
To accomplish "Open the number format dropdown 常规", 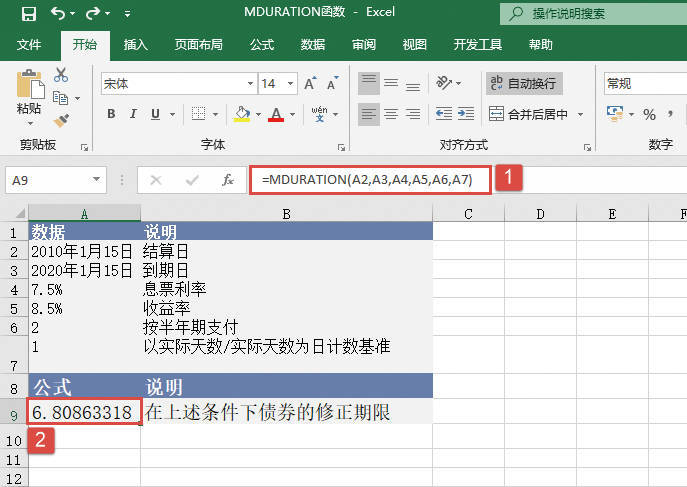I will [x=645, y=84].
